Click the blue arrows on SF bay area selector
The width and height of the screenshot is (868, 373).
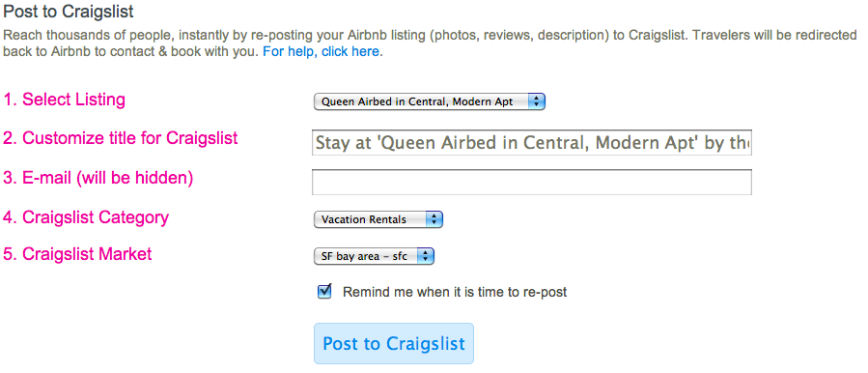coord(426,257)
